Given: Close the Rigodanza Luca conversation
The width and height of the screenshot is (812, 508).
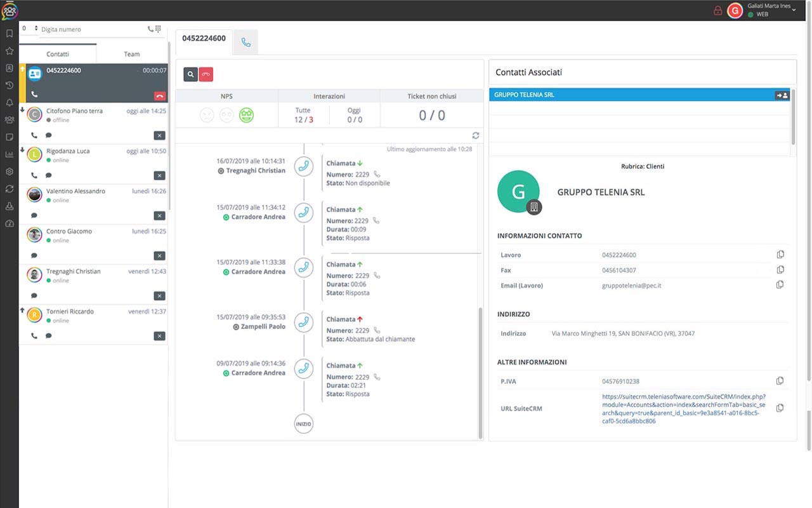Looking at the screenshot, I should click(x=159, y=175).
